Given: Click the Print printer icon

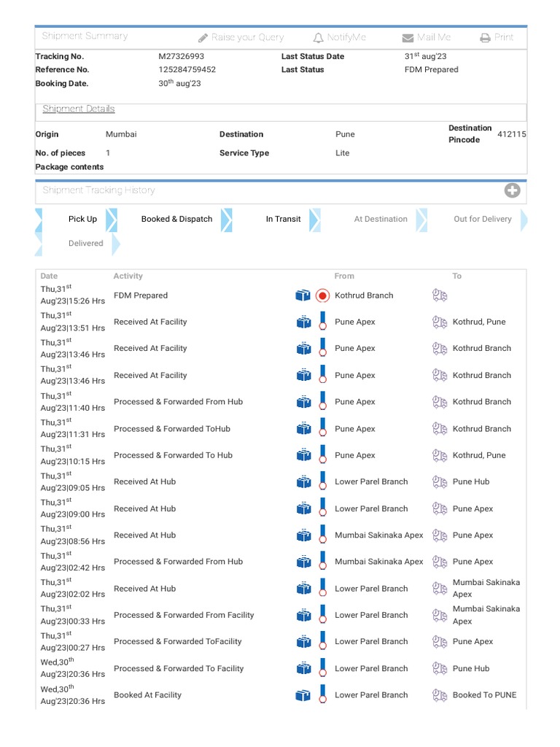Looking at the screenshot, I should point(486,38).
